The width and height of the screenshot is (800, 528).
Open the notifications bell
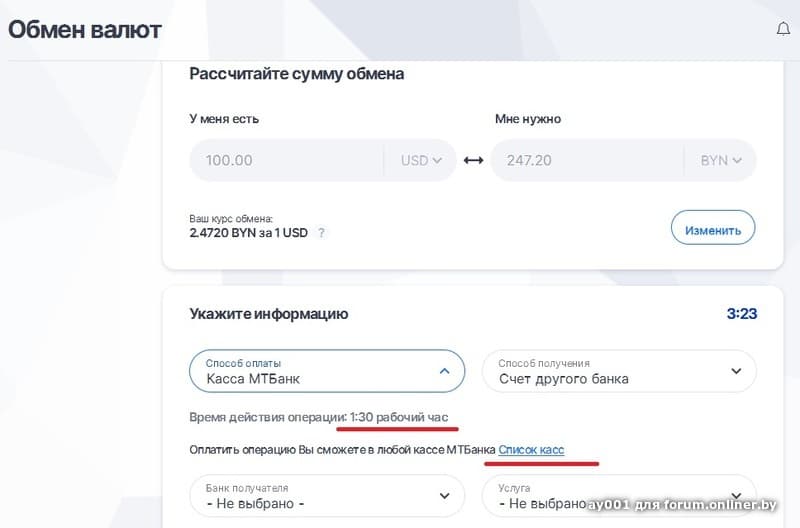click(x=783, y=29)
